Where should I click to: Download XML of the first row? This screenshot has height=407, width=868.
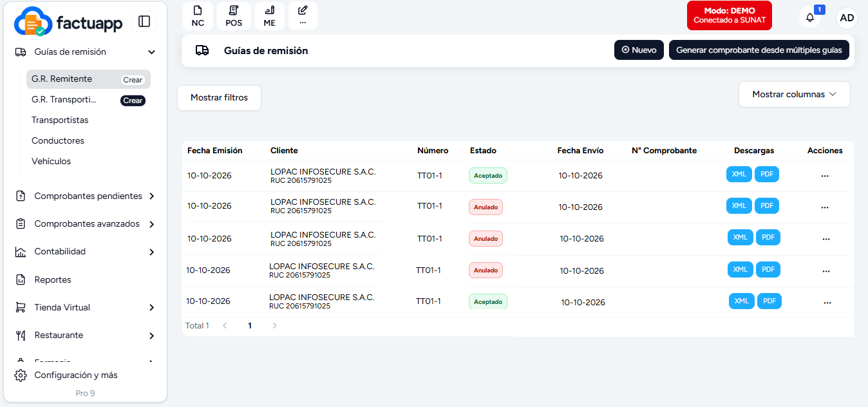[739, 174]
